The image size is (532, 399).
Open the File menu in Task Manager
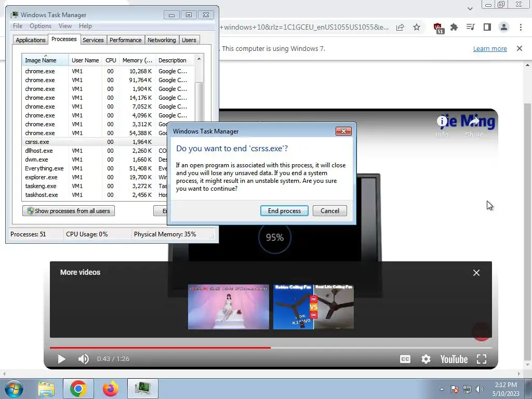point(18,26)
